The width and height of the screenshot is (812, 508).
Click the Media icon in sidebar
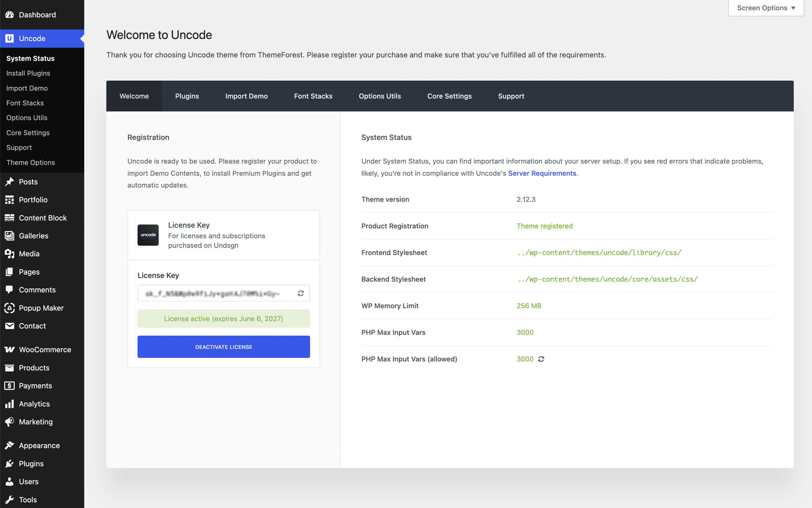9,254
